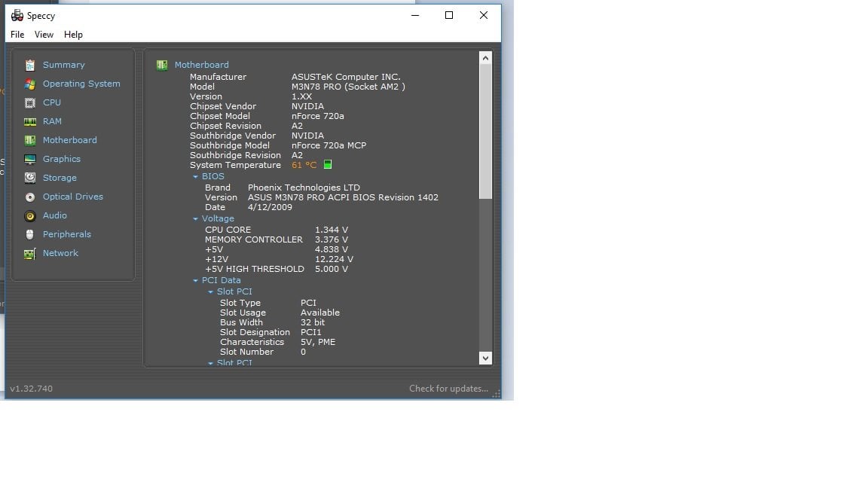Click the RAM module icon in the sidebar
This screenshot has width=868, height=488.
tap(30, 122)
